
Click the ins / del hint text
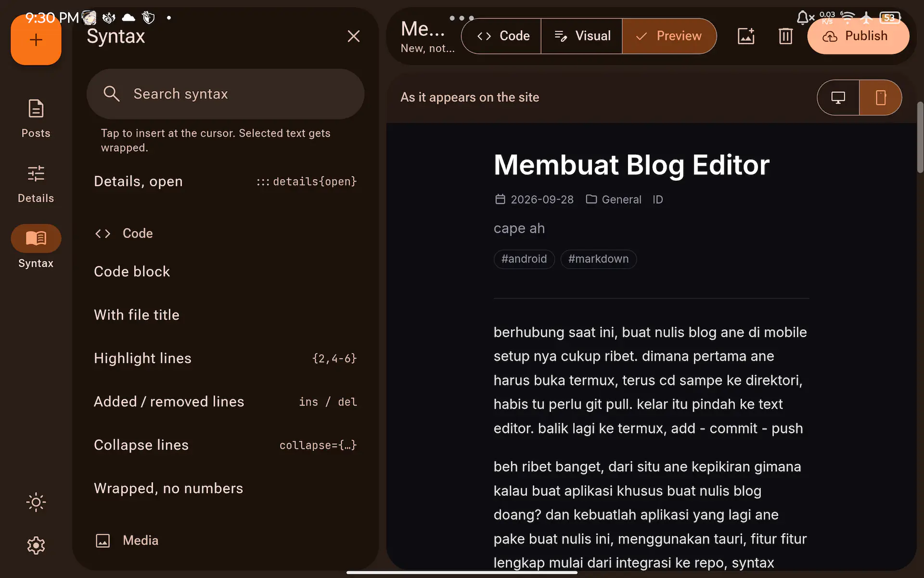(328, 402)
